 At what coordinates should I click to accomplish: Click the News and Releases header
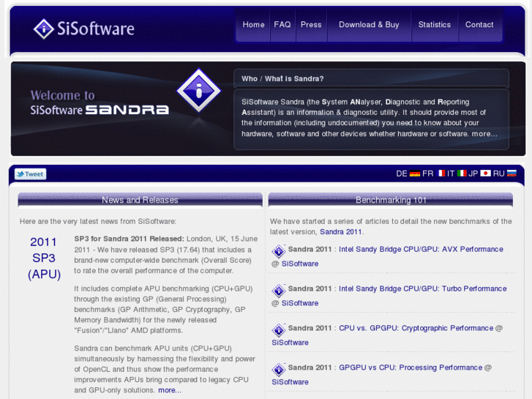(140, 200)
